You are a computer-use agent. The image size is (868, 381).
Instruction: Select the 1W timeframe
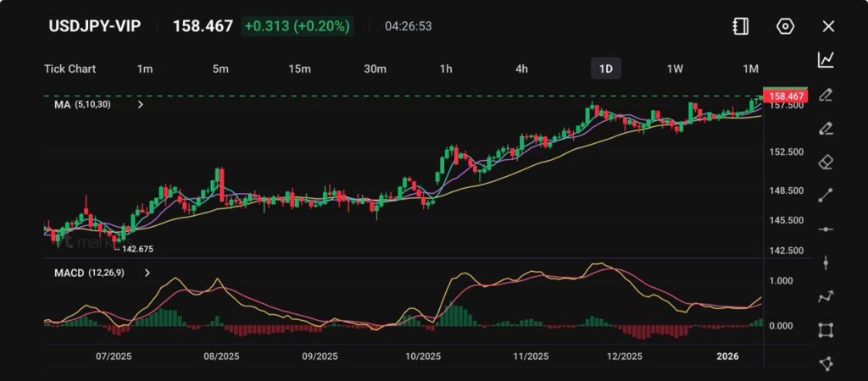point(675,69)
